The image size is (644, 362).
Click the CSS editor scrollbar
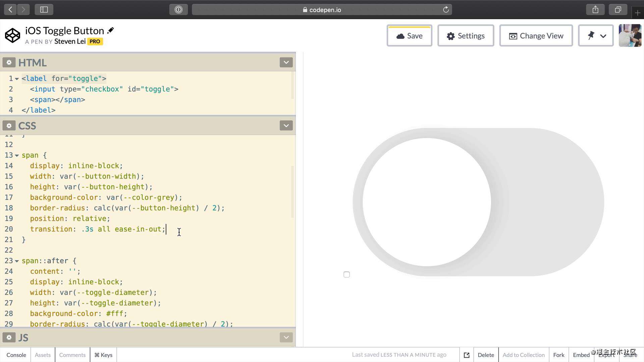292,192
